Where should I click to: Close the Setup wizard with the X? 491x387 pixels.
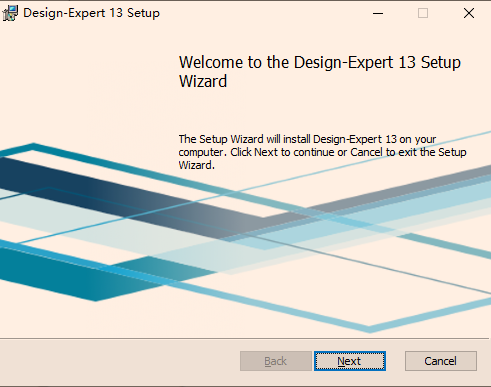pos(469,13)
